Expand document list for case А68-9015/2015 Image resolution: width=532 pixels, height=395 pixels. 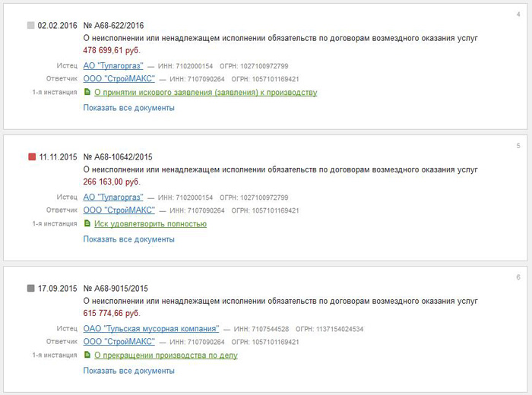[128, 371]
